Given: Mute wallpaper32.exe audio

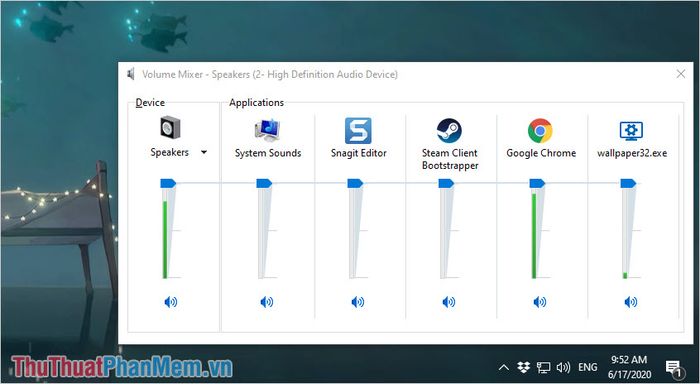Looking at the screenshot, I should [x=631, y=302].
